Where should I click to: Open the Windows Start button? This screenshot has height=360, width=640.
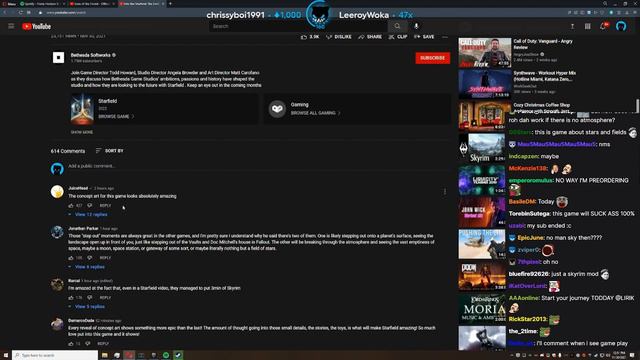point(6,355)
